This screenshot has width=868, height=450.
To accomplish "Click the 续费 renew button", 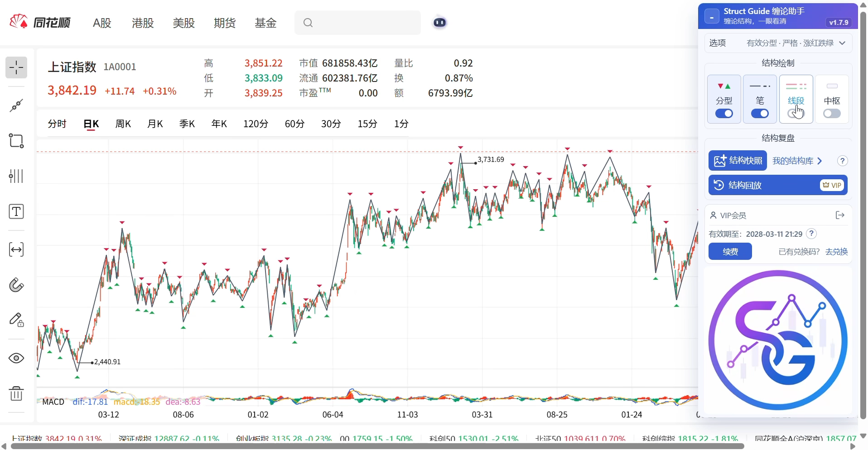I will point(730,251).
